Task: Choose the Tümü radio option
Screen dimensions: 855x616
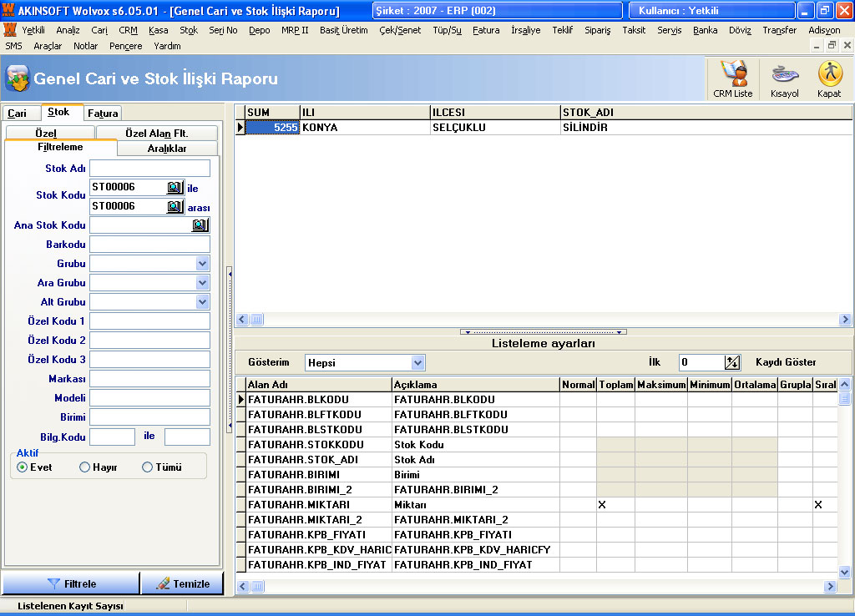Action: [148, 467]
